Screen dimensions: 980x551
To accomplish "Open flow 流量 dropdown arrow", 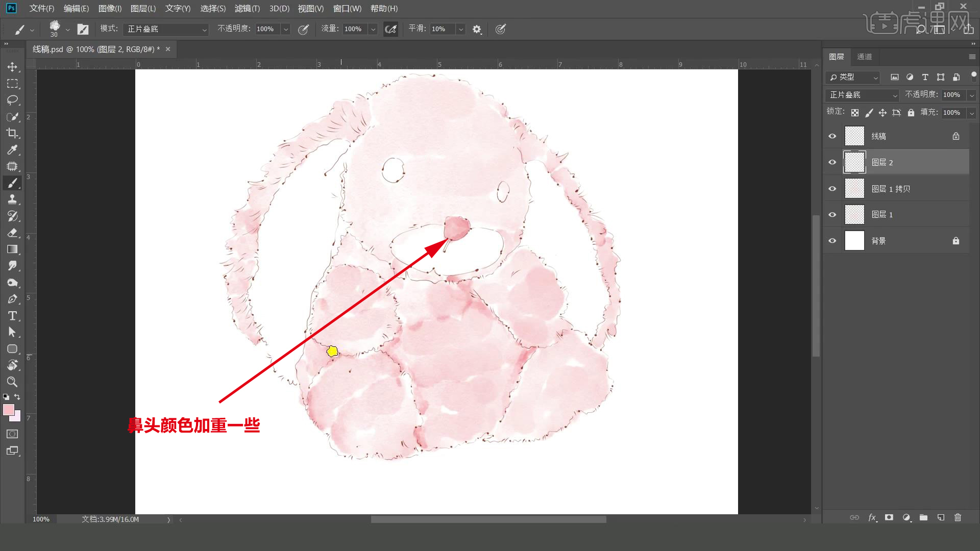I will tap(373, 29).
